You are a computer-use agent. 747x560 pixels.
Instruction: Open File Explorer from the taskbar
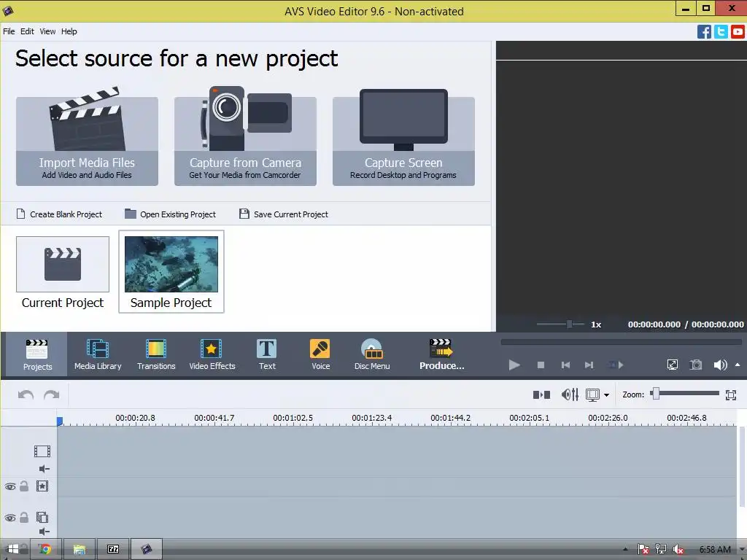79,550
